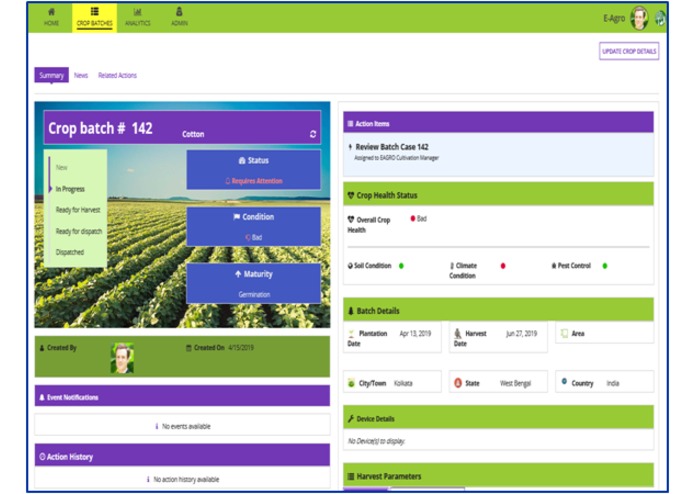Click the red Climate Condition indicator
695x494 pixels.
pyautogui.click(x=503, y=266)
